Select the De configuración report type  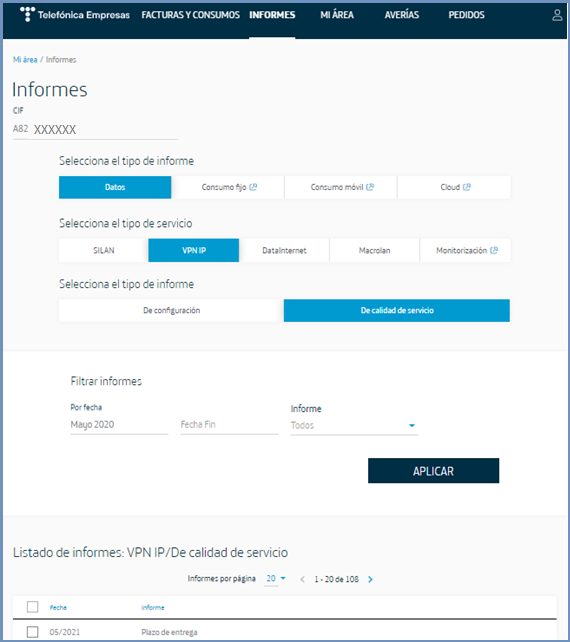click(171, 310)
